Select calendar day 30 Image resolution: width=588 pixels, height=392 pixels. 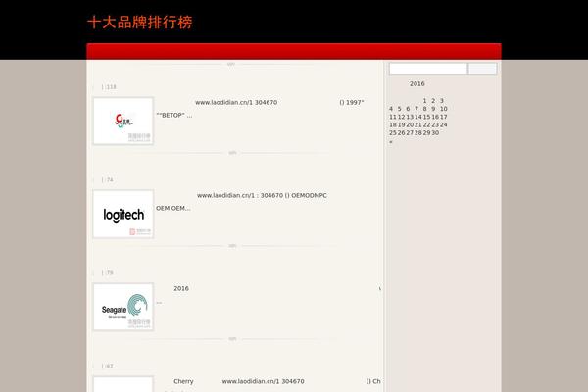(435, 133)
